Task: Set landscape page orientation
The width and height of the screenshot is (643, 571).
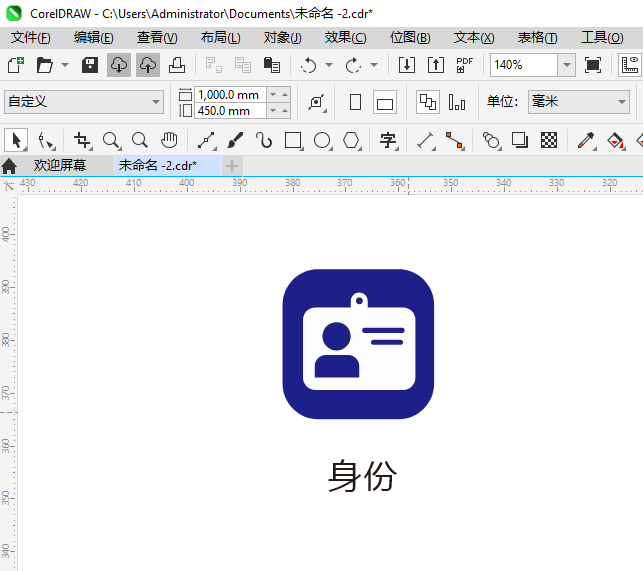Action: point(385,102)
